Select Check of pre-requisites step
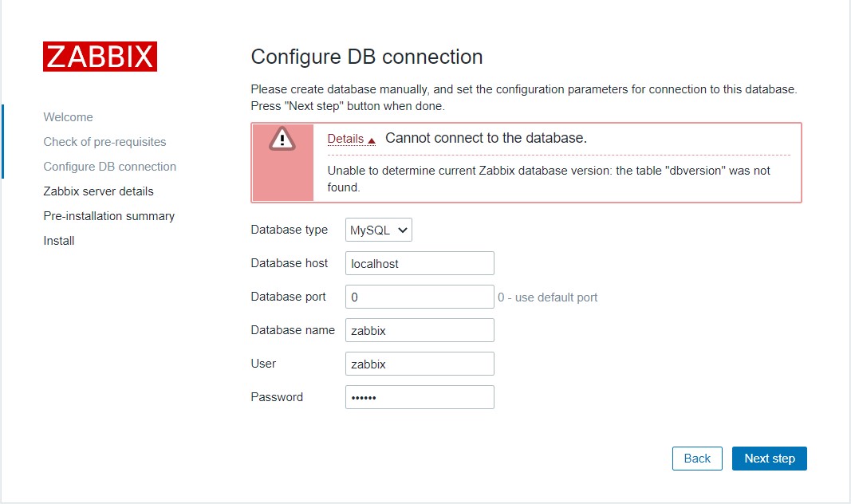Screen dimensions: 851x504 104,142
